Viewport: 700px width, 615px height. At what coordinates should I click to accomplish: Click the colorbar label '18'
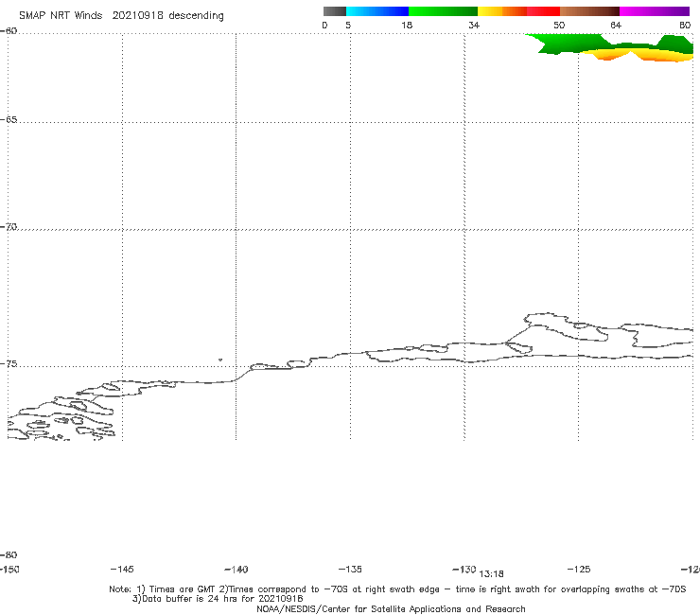click(x=407, y=26)
